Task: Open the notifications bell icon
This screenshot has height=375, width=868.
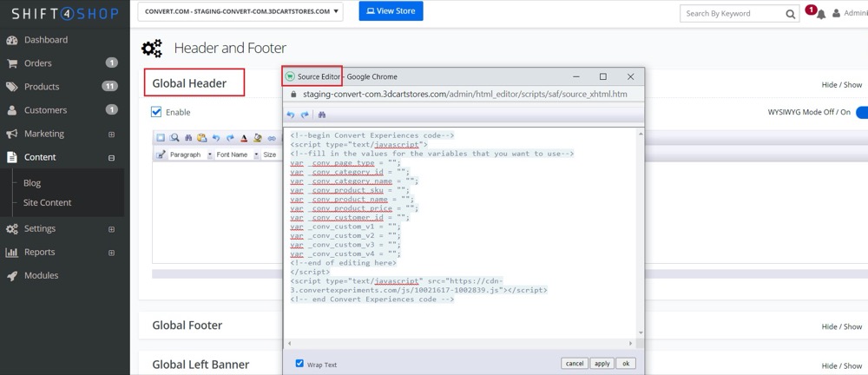Action: tap(820, 14)
